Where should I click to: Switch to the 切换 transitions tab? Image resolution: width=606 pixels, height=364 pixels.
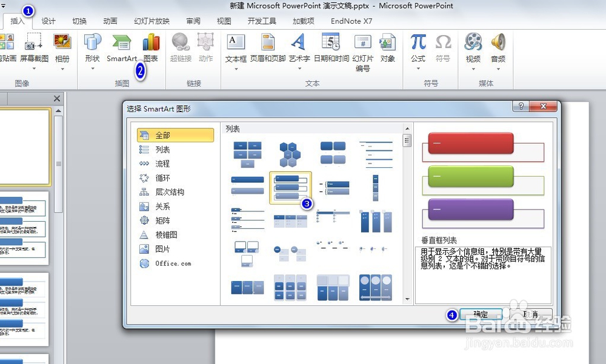(79, 21)
